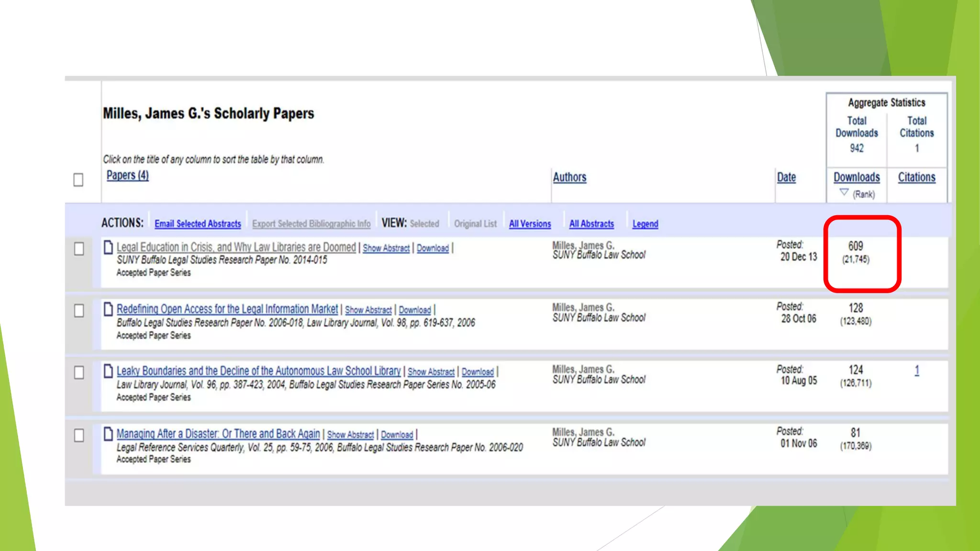Tick checkbox for Redefining Open Access paper
Screen dimensions: 980x551
coord(79,311)
